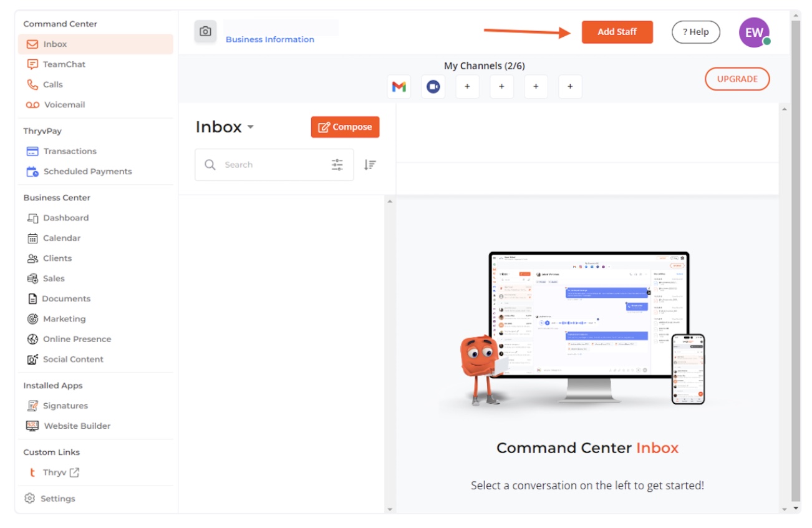Click the second plus channel button
Viewport: 812px width, 528px height.
(501, 87)
